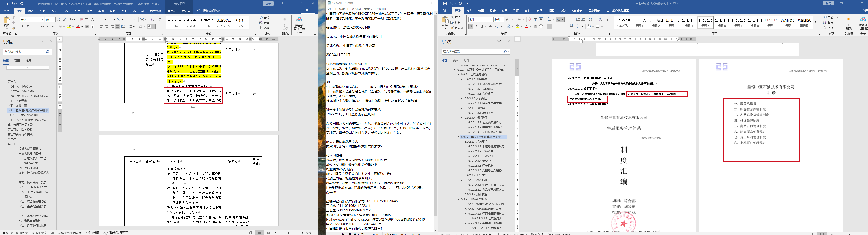Image resolution: width=868 pixels, height=235 pixels.
Task: Apply strikethrough in left Word window
Action: click(x=42, y=27)
